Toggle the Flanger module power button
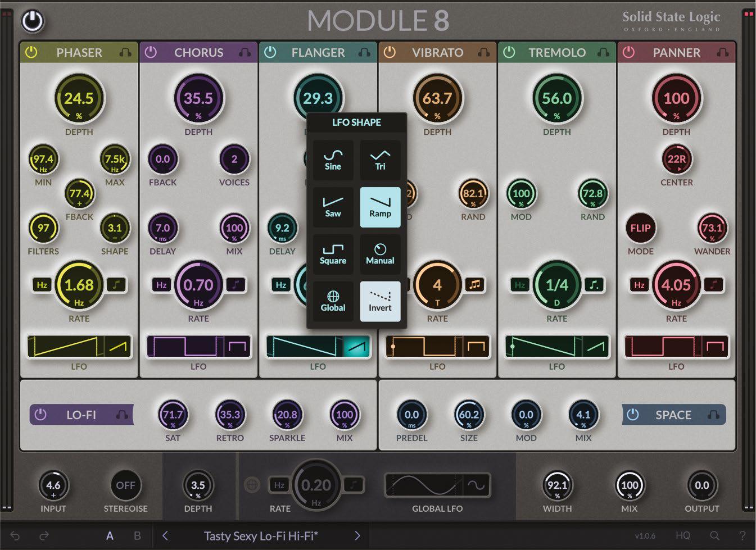756x550 pixels. [270, 52]
